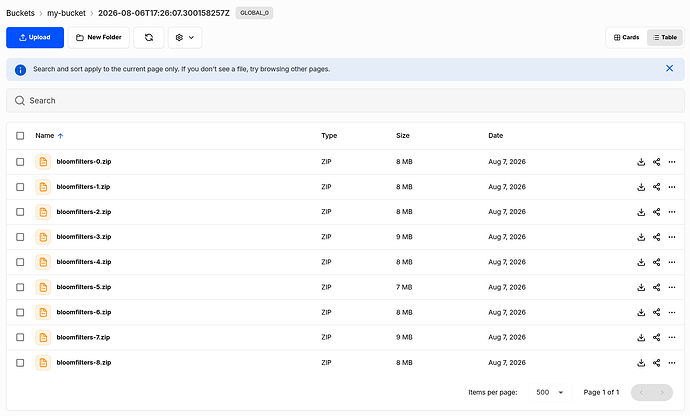Open the settings gear dropdown
Screen dimensions: 690x416
point(185,37)
